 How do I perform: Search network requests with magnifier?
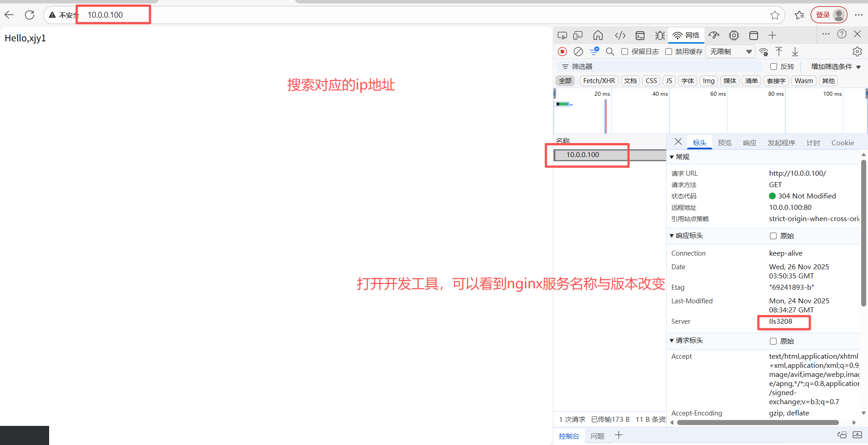pos(610,52)
